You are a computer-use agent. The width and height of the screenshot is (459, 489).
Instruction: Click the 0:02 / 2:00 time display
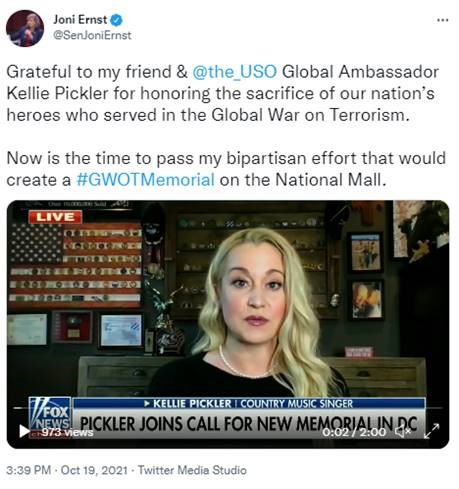coord(354,432)
